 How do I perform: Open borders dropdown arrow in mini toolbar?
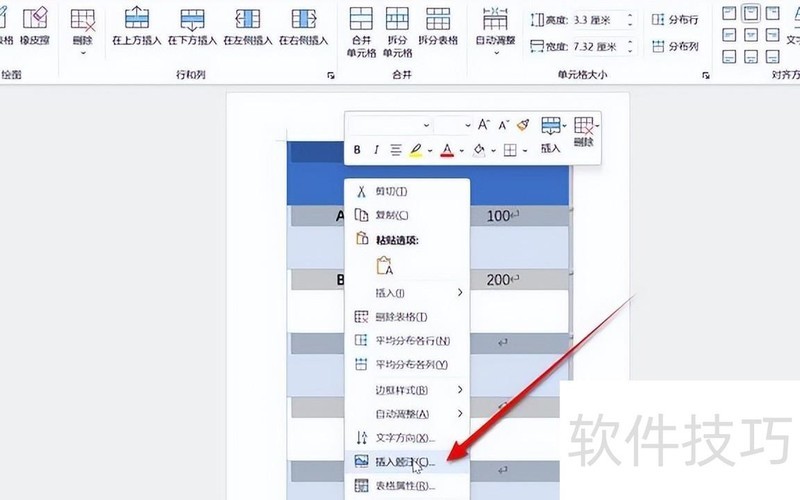click(524, 151)
